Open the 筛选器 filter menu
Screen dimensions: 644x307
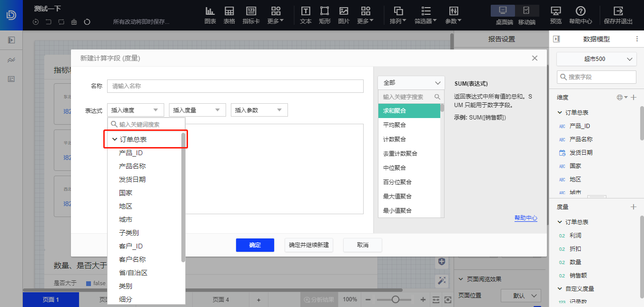425,14
